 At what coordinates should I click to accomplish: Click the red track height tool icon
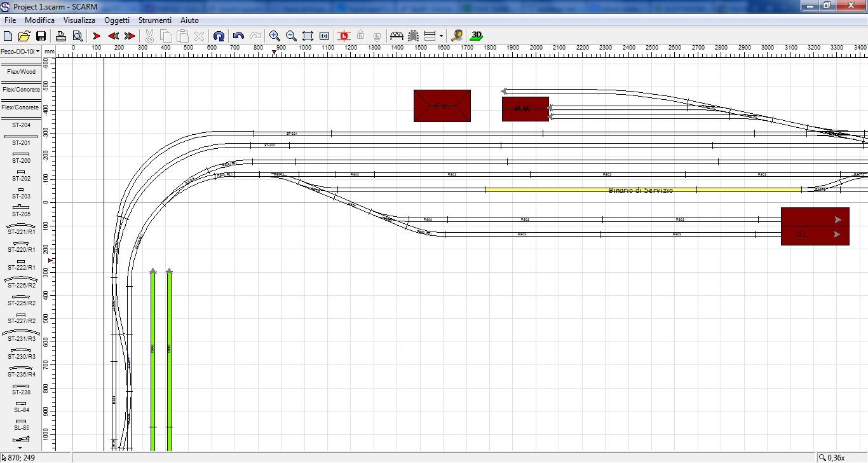344,36
